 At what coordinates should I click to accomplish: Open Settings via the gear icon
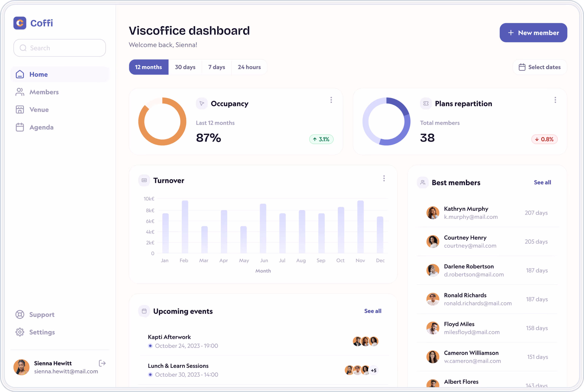pyautogui.click(x=20, y=332)
